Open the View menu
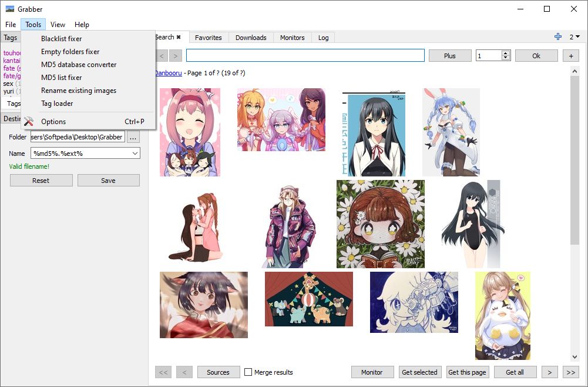 (x=58, y=24)
